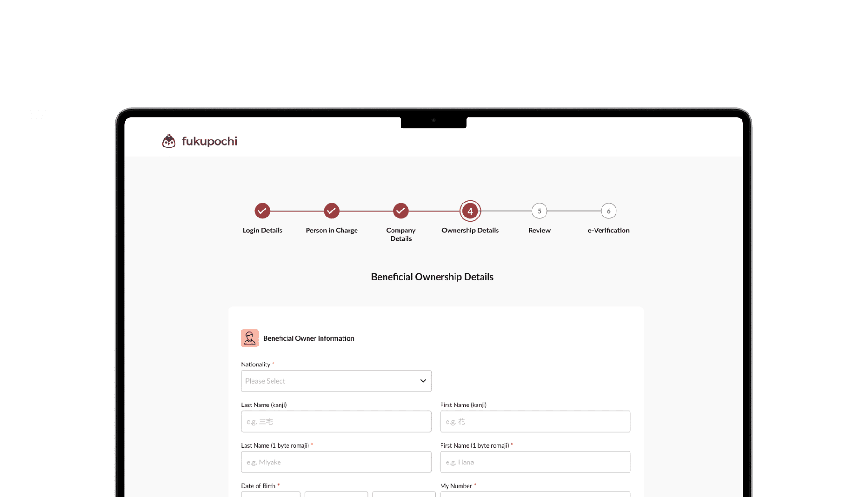
Task: Click the Nationality dropdown chevron arrow
Action: point(423,381)
